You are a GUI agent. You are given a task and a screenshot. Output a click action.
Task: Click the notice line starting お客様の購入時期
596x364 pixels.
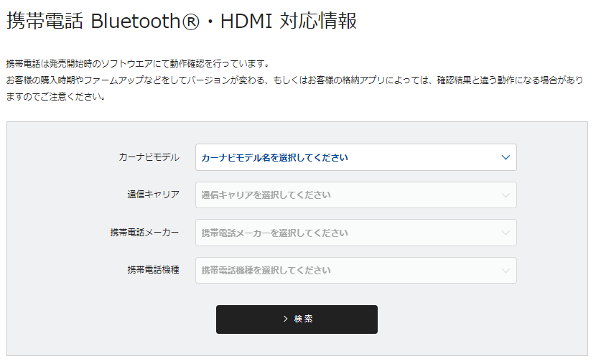[293, 80]
